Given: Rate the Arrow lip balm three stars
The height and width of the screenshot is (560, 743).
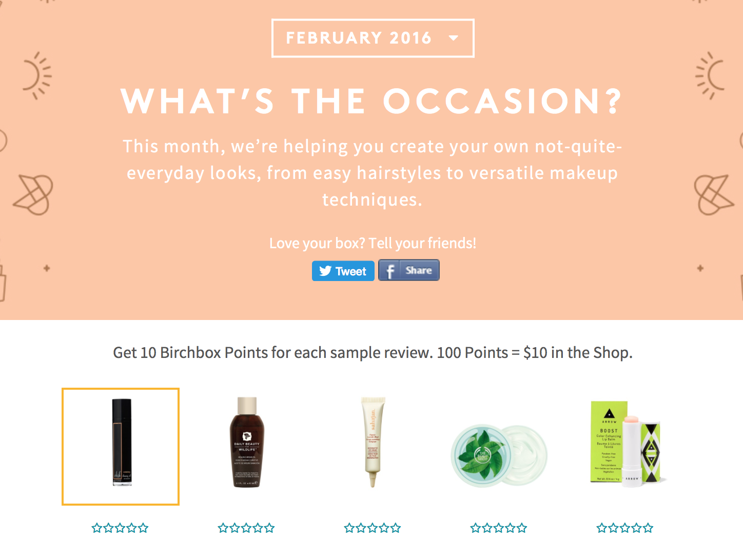Looking at the screenshot, I should 625,528.
